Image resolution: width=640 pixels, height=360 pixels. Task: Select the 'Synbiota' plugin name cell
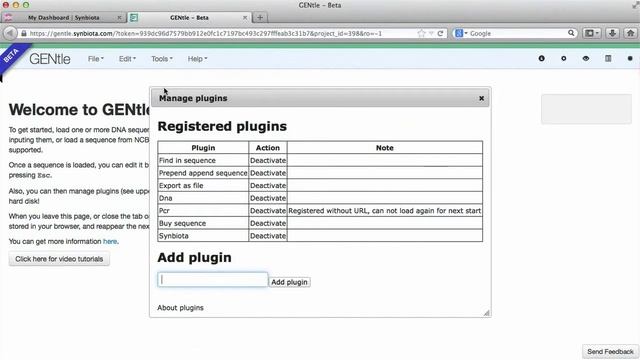pos(203,236)
